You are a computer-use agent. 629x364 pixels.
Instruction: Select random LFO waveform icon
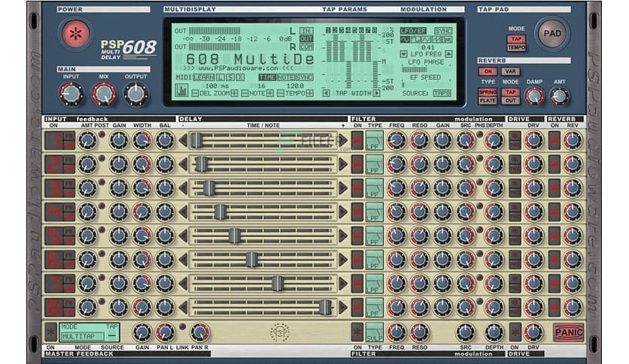pyautogui.click(x=446, y=39)
